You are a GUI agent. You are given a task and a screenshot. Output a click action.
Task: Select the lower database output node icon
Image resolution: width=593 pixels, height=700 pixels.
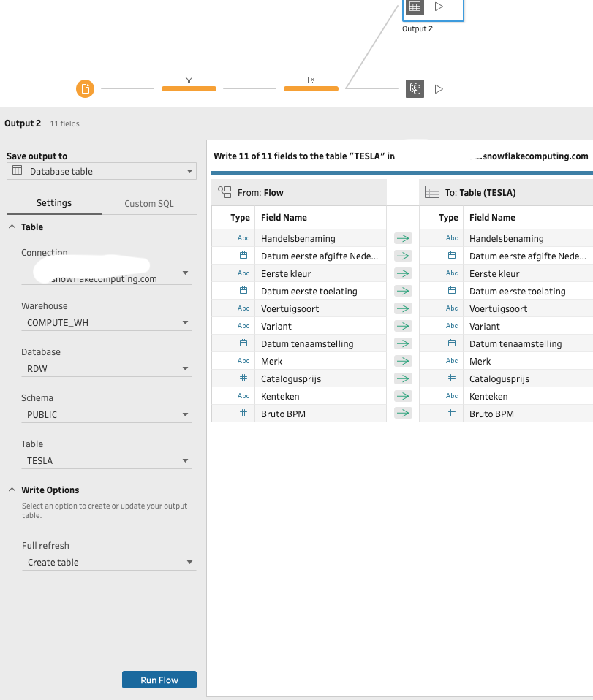(x=415, y=88)
